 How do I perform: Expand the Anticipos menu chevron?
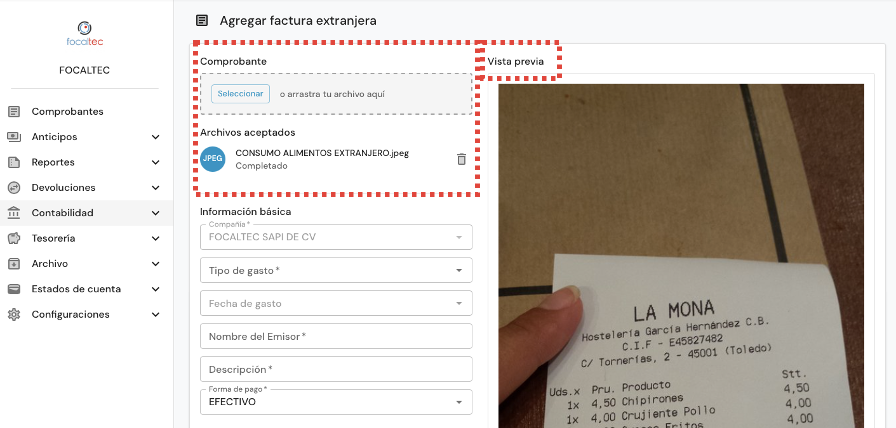[x=155, y=137]
